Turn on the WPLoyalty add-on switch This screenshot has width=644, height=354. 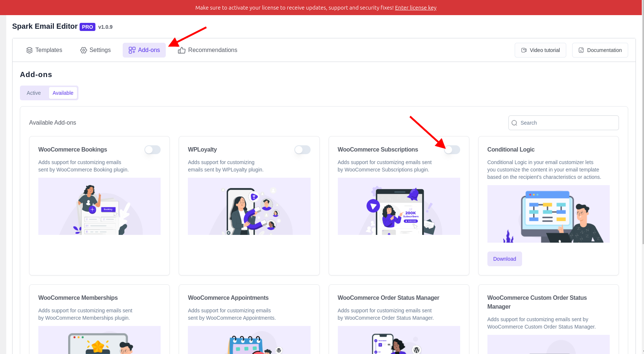[x=302, y=150]
